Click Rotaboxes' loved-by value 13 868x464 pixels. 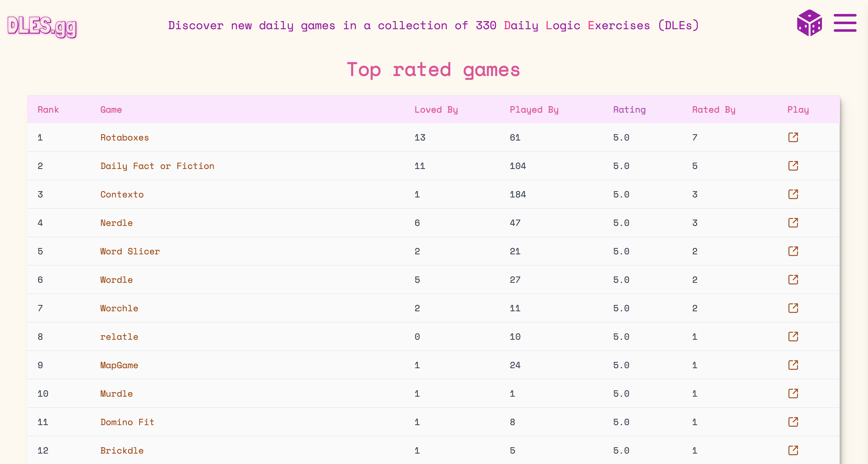coord(420,137)
